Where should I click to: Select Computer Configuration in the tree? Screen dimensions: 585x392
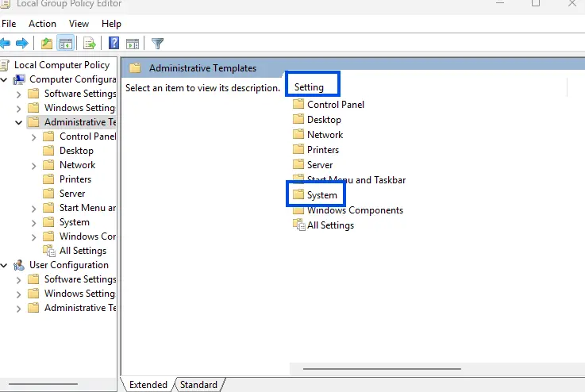click(x=73, y=79)
